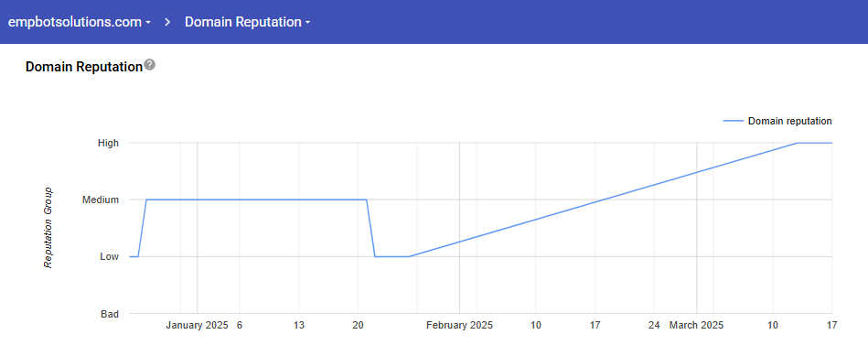Select the High reputation axis label
This screenshot has width=868, height=356.
click(108, 143)
